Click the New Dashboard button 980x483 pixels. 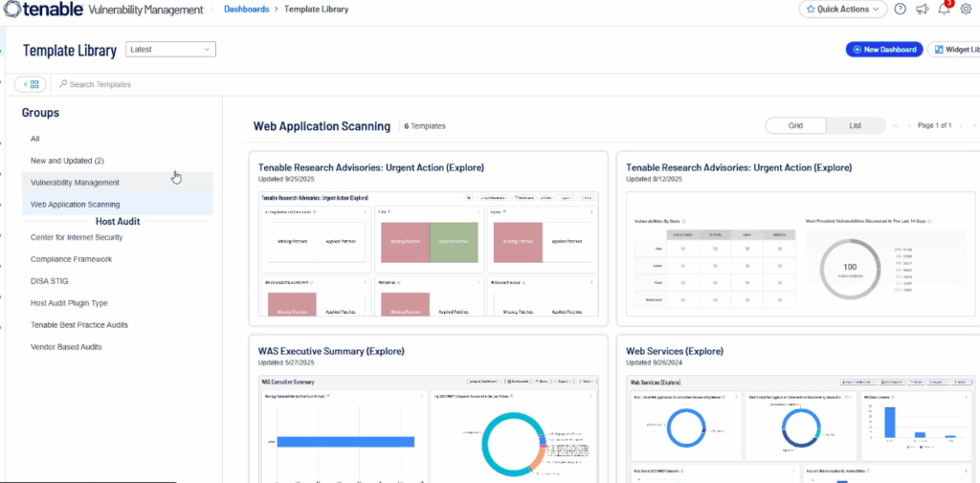pos(884,50)
